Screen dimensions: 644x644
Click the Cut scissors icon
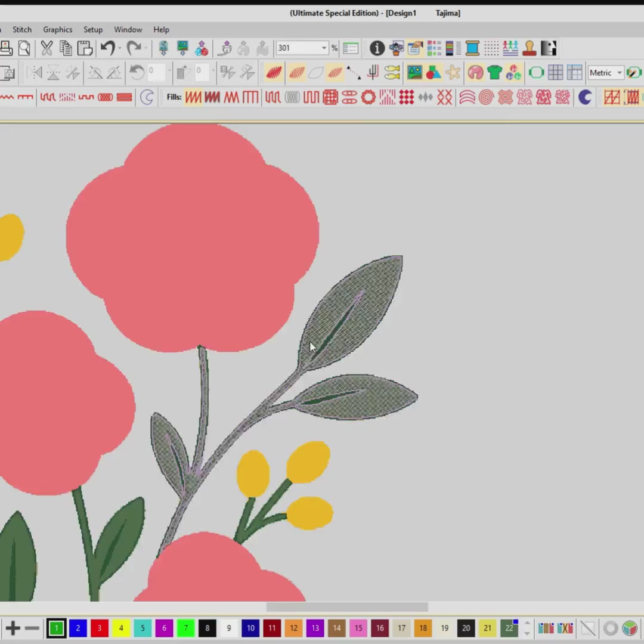click(47, 48)
